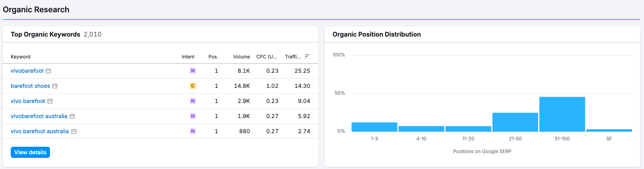644x169 pixels.
Task: Click SERP icon next to vivobarefoot australia
Action: pos(72,116)
